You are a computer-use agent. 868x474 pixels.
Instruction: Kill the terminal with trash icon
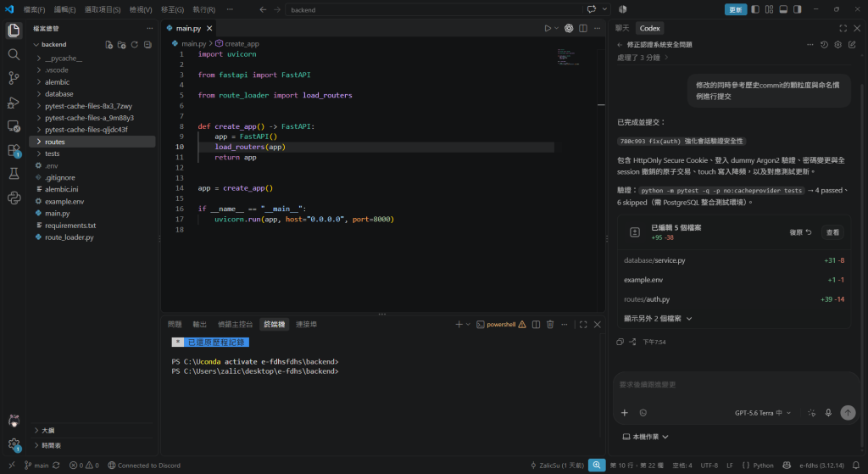coord(550,325)
